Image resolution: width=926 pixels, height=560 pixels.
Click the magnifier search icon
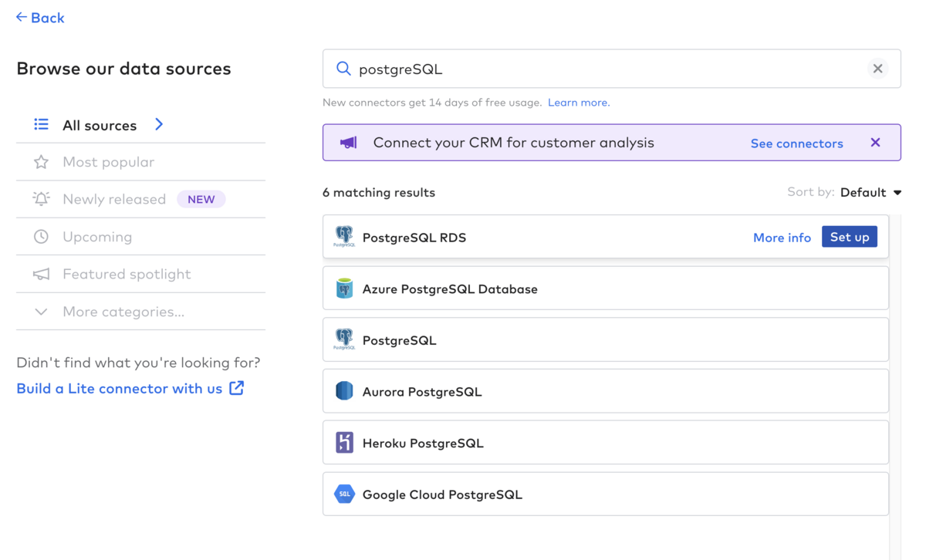pos(343,69)
